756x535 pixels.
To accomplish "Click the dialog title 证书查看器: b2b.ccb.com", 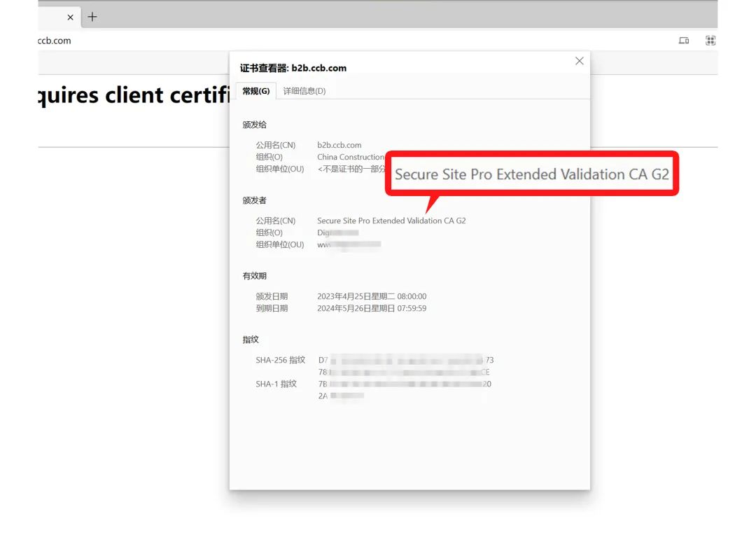I will tap(293, 68).
